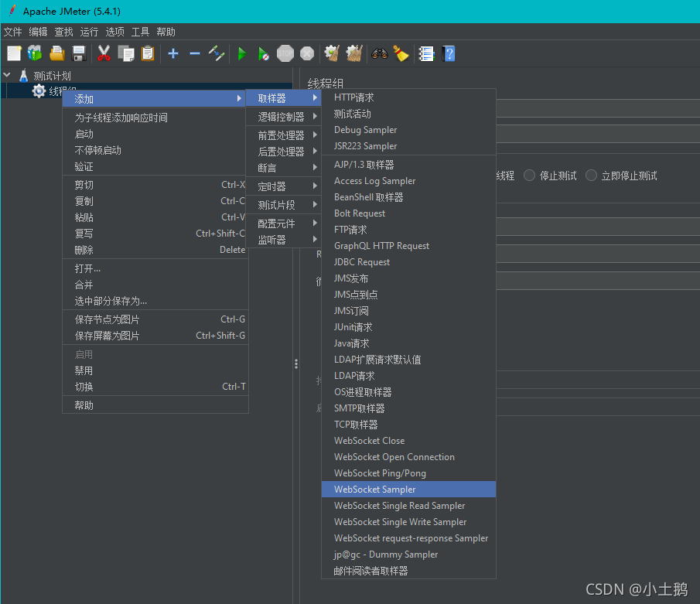Viewport: 700px width, 604px height.
Task: Select WebSocket Open Connection entry
Action: click(x=408, y=457)
